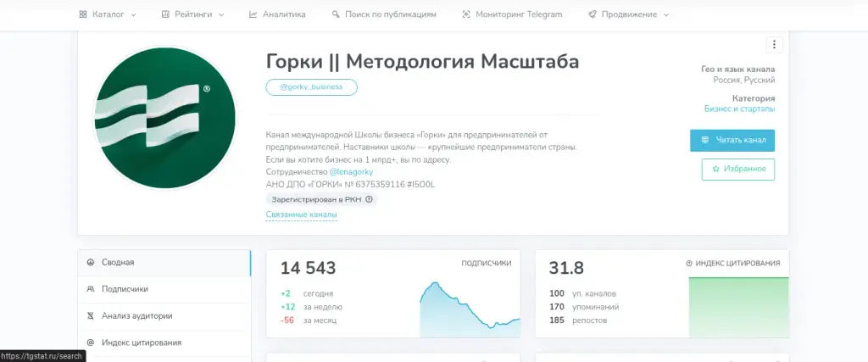Click the channel title Горки || Методология Масштаба

tap(422, 61)
